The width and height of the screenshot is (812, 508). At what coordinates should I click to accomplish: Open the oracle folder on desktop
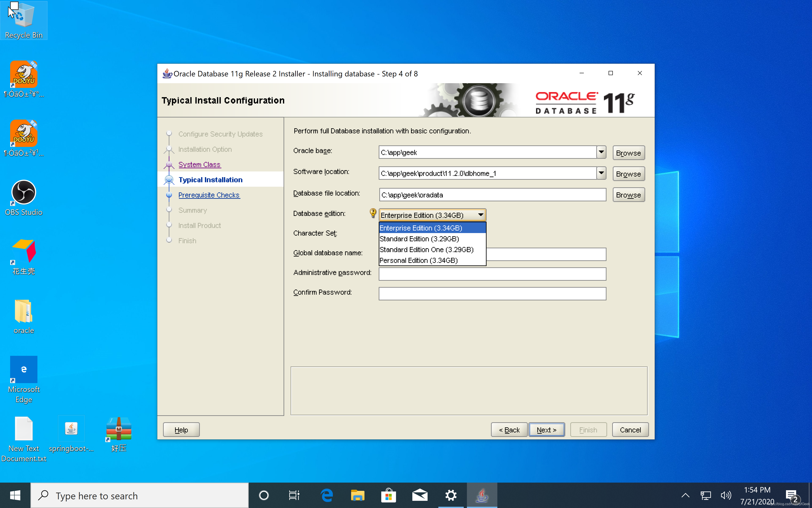click(23, 316)
